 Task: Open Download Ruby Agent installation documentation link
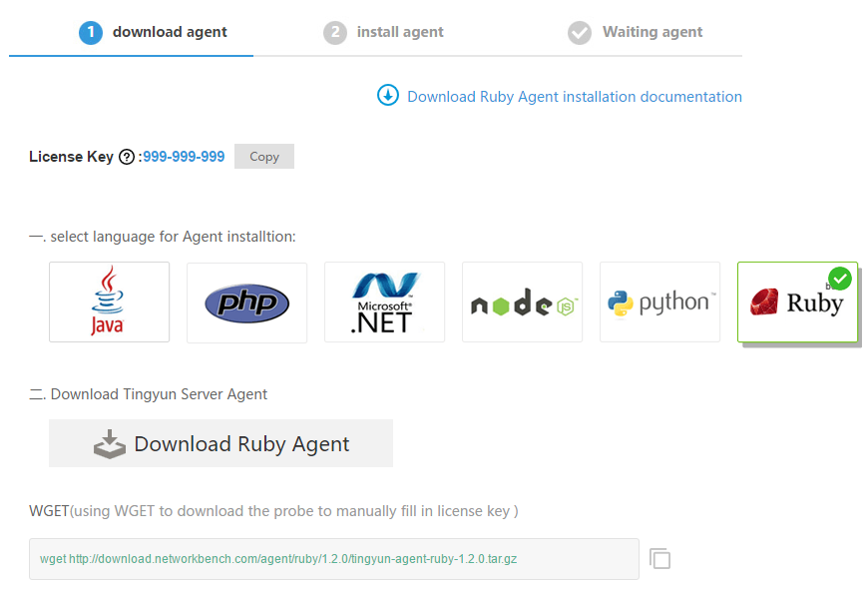tap(574, 97)
